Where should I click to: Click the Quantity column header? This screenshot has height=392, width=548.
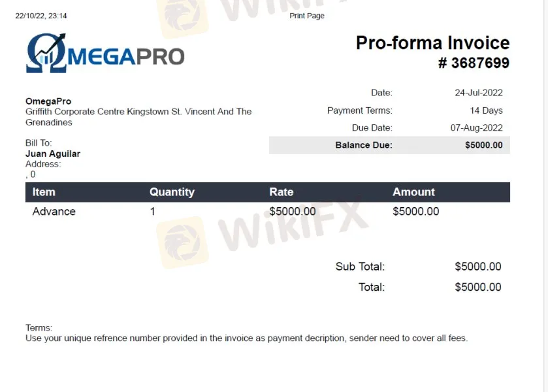pyautogui.click(x=172, y=192)
